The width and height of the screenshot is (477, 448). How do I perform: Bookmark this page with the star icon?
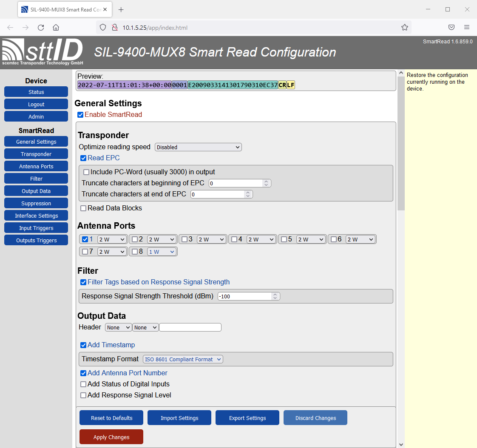[x=405, y=28]
